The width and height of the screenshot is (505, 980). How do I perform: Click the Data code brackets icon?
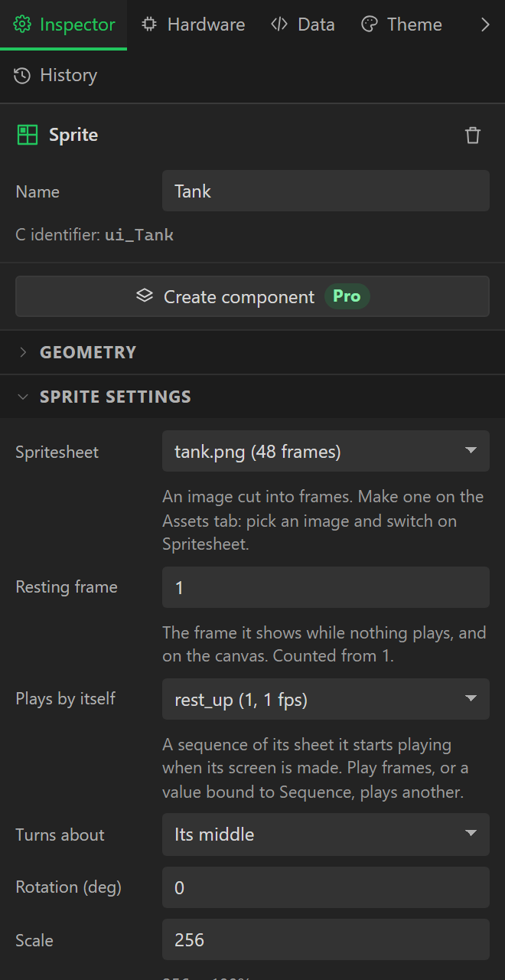coord(279,24)
